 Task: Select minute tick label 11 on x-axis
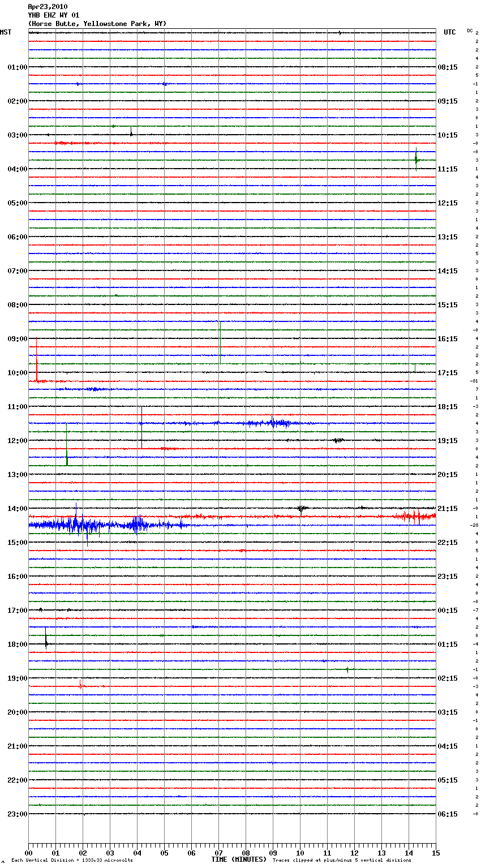(327, 853)
